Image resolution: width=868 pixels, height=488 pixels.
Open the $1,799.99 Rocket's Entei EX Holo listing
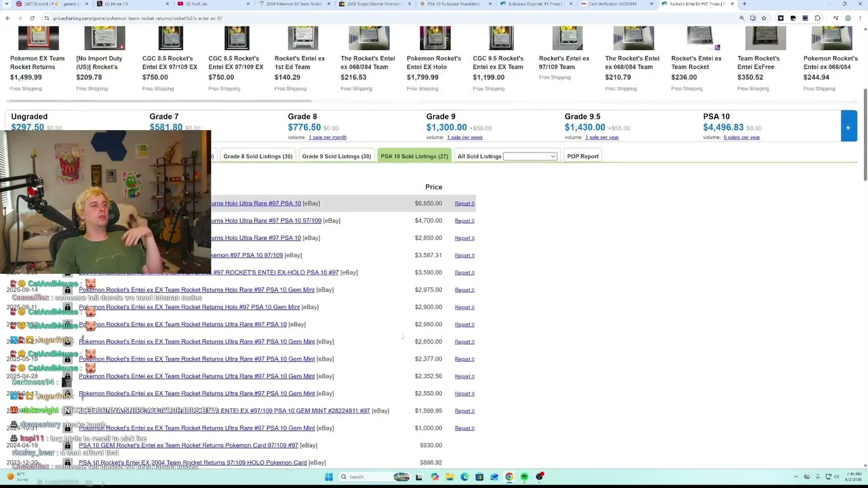pos(434,62)
